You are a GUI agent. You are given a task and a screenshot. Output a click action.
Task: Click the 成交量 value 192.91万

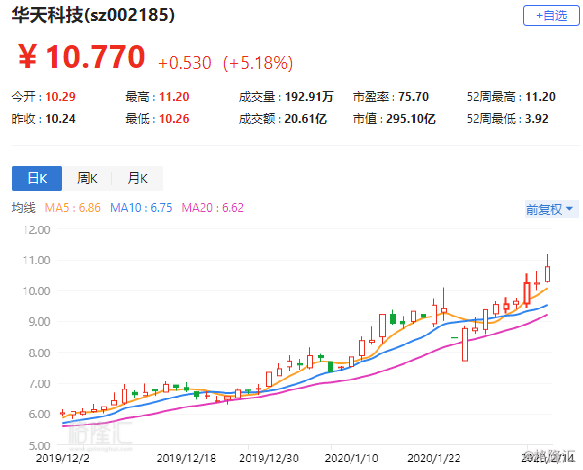[x=309, y=97]
